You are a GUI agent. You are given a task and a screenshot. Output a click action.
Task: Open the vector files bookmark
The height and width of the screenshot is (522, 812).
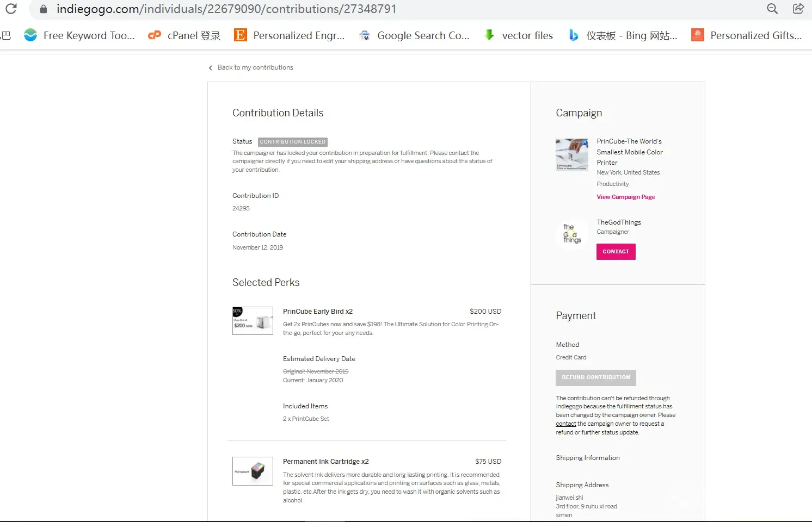click(x=519, y=35)
